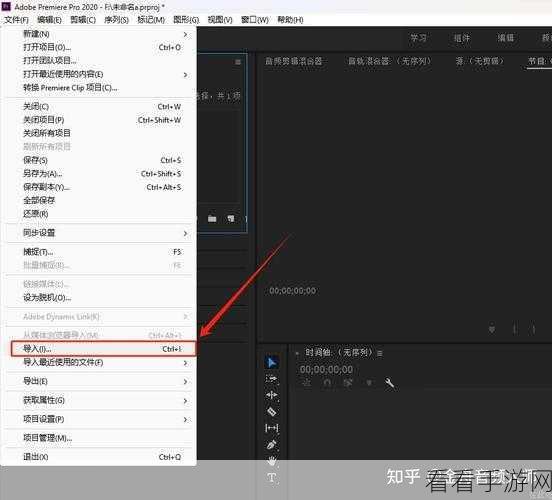Choose 项目管理(M)... menu item

pyautogui.click(x=100, y=438)
